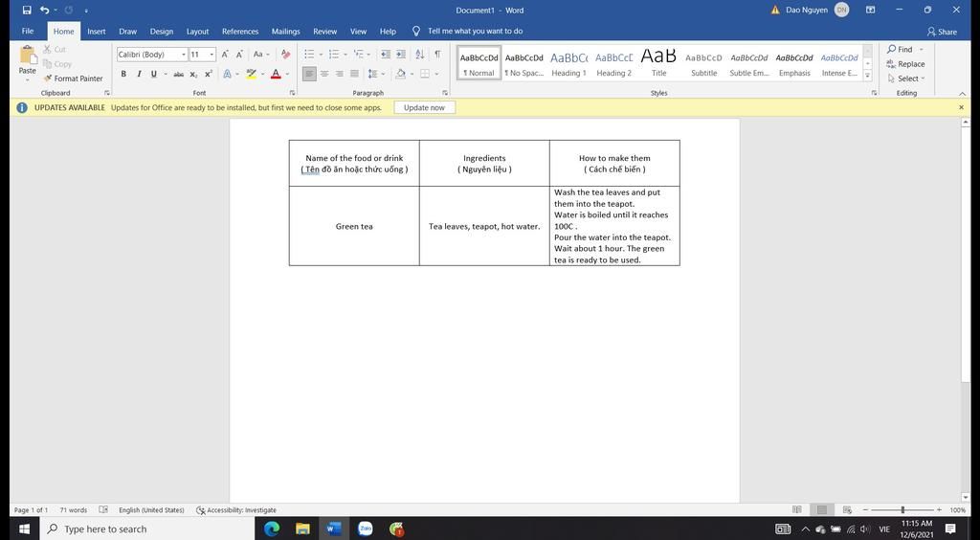Open the Select dropdown in Editing
The height and width of the screenshot is (540, 980).
(905, 79)
